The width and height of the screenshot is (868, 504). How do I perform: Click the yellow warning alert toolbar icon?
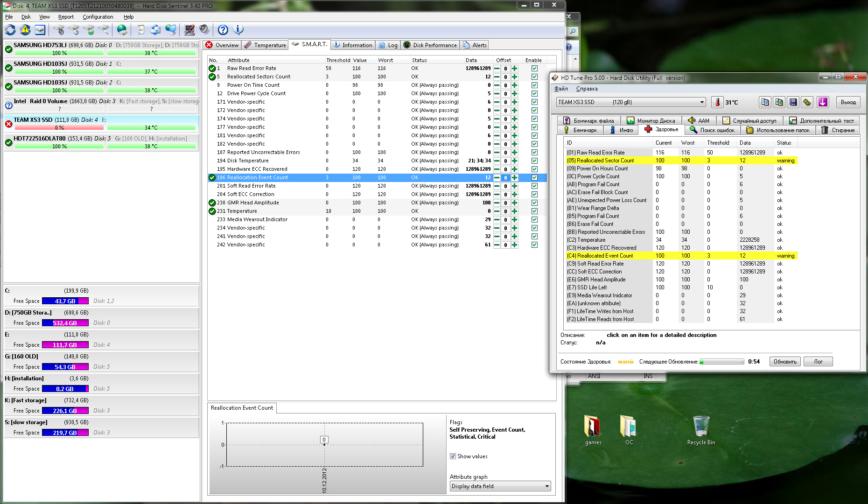pos(25,30)
